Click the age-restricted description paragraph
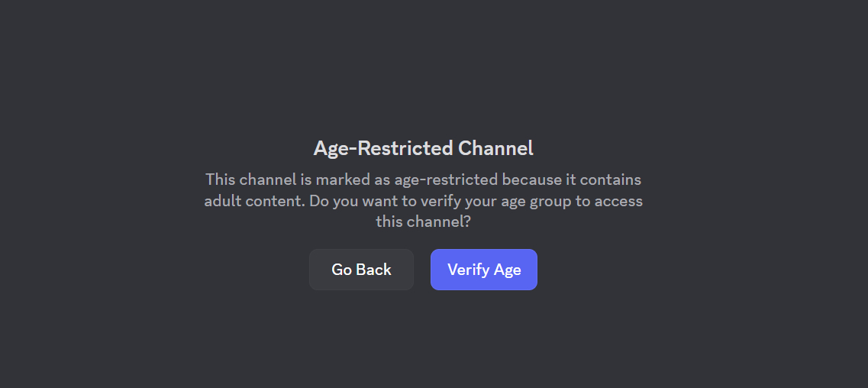The width and height of the screenshot is (868, 388). (424, 200)
